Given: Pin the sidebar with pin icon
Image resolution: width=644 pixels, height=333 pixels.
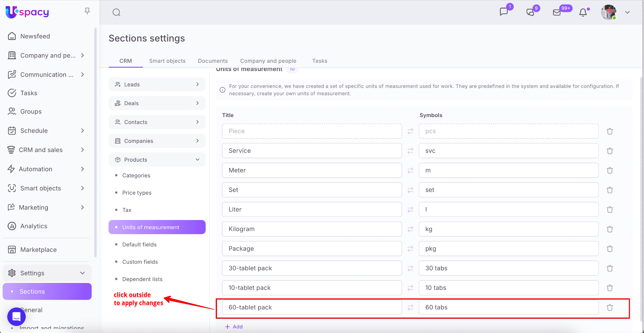Looking at the screenshot, I should 87,11.
